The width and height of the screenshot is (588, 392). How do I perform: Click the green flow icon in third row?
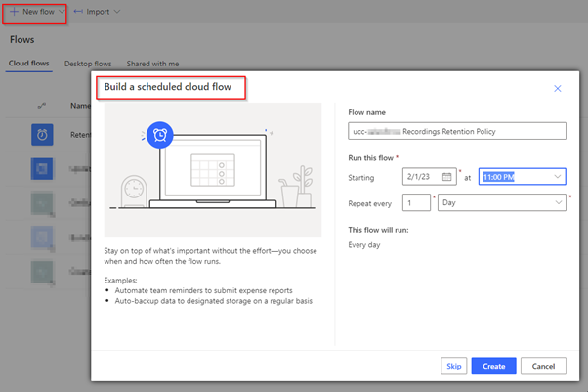pos(42,202)
